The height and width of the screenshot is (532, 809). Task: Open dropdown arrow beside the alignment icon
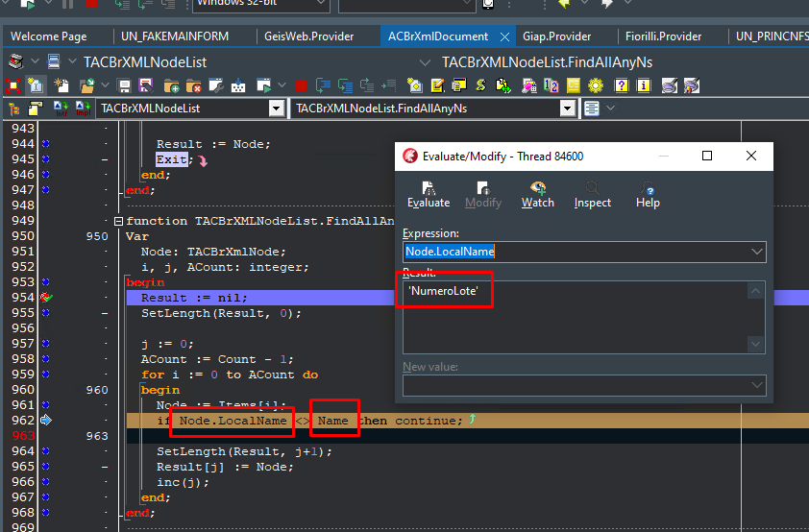pos(611,108)
